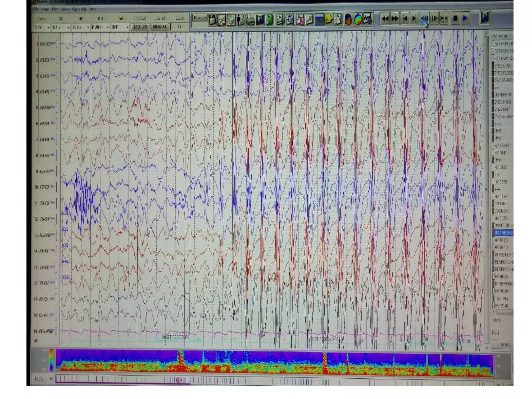The height and width of the screenshot is (399, 532).
Task: Click the fast rewind double-arrow button
Action: pyautogui.click(x=385, y=19)
